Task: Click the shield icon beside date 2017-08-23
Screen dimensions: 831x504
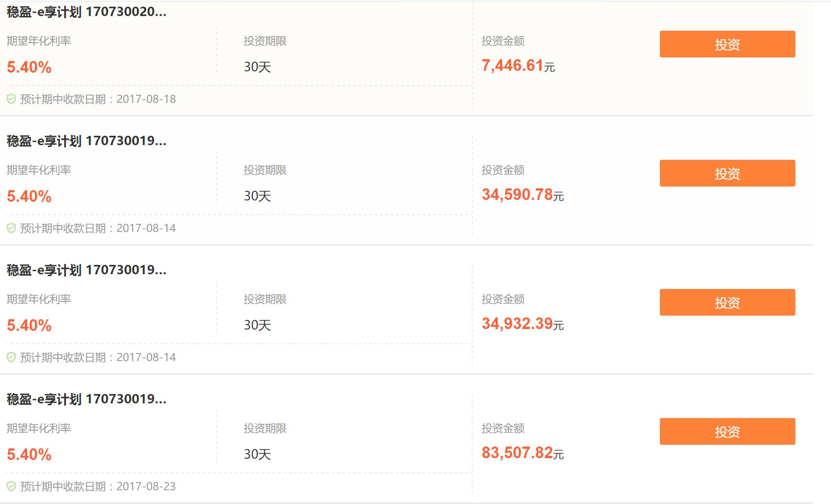Action: point(11,486)
